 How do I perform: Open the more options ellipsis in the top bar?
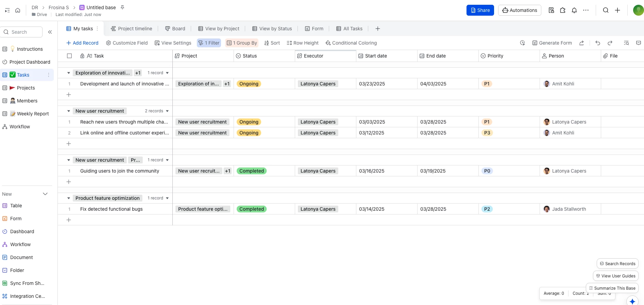pos(586,10)
